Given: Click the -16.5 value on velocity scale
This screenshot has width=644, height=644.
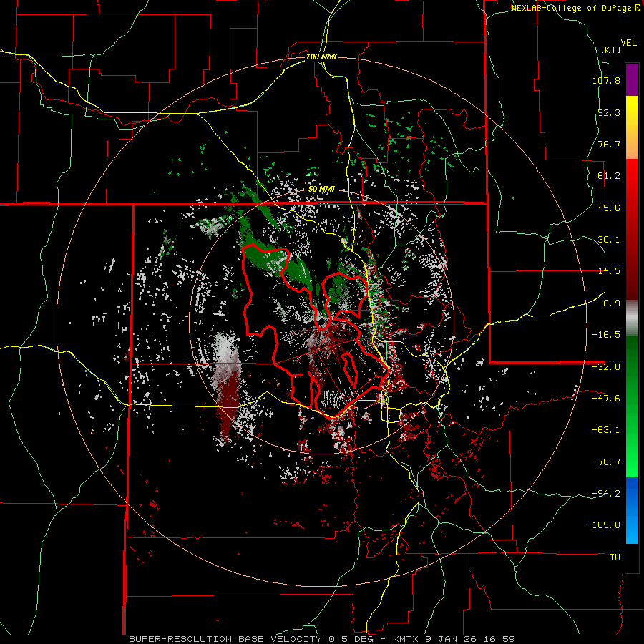Looking at the screenshot, I should [x=606, y=335].
